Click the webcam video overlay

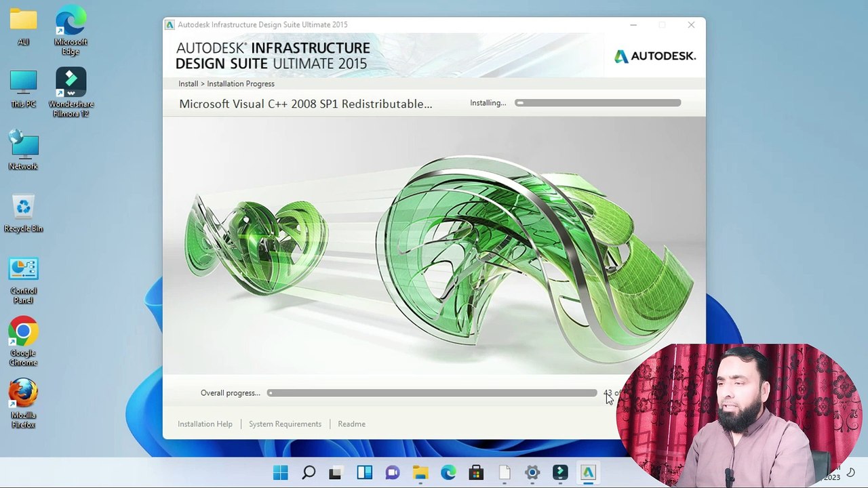coord(738,415)
